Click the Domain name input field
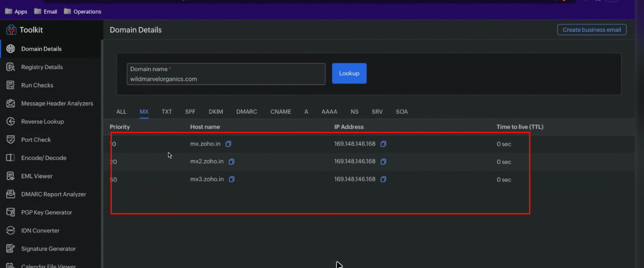The height and width of the screenshot is (268, 644). coord(226,79)
